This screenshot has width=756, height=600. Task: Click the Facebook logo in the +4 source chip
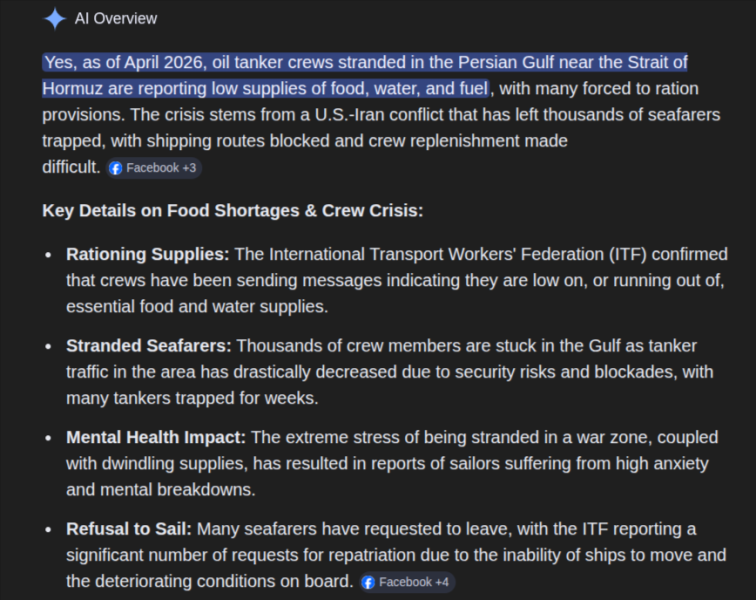tap(368, 583)
